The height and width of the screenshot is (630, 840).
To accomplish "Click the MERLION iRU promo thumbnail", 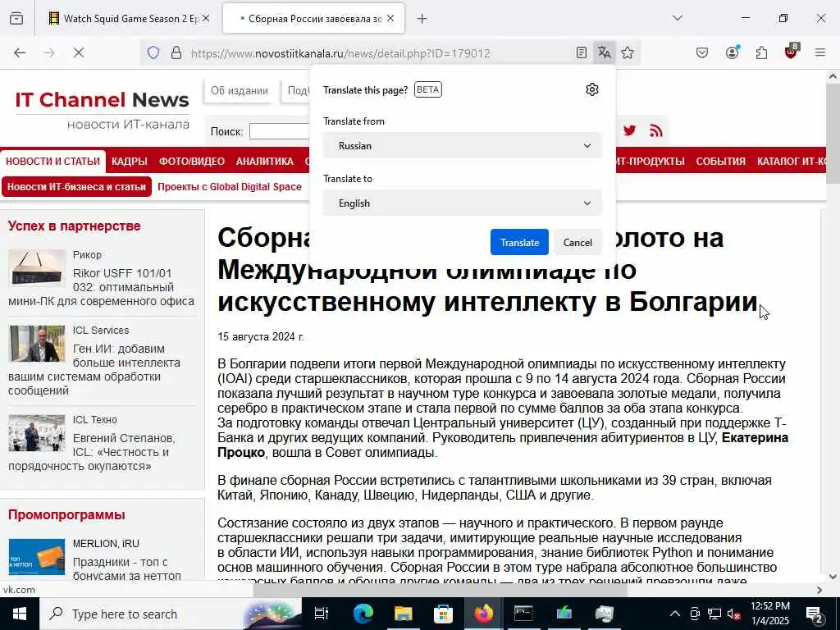I will click(x=37, y=557).
